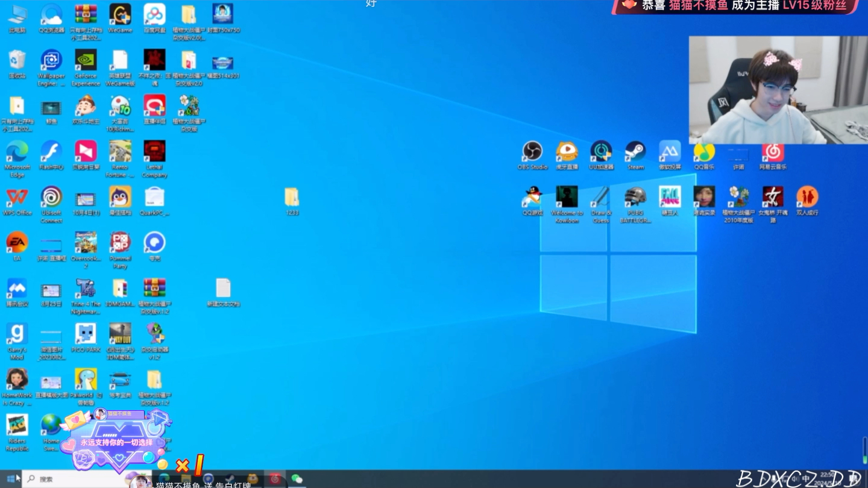Open the 1233 folder on desktop
Image resolution: width=868 pixels, height=488 pixels.
click(x=292, y=202)
